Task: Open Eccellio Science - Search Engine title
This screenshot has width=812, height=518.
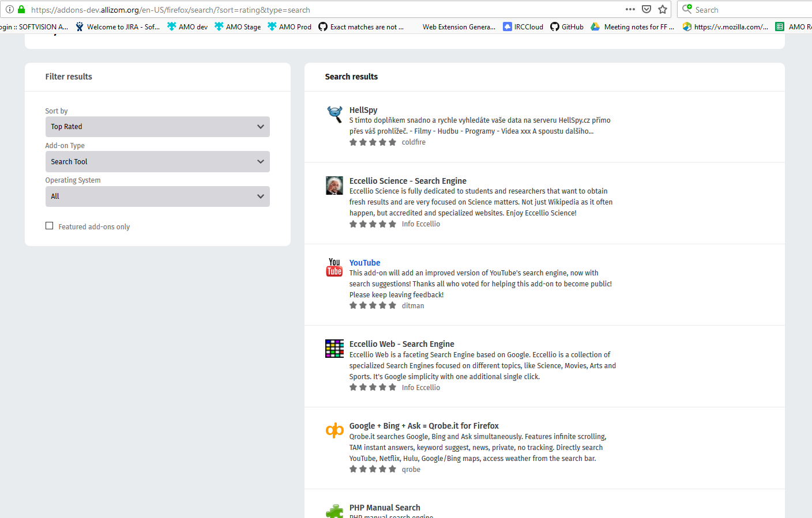Action: pos(408,181)
